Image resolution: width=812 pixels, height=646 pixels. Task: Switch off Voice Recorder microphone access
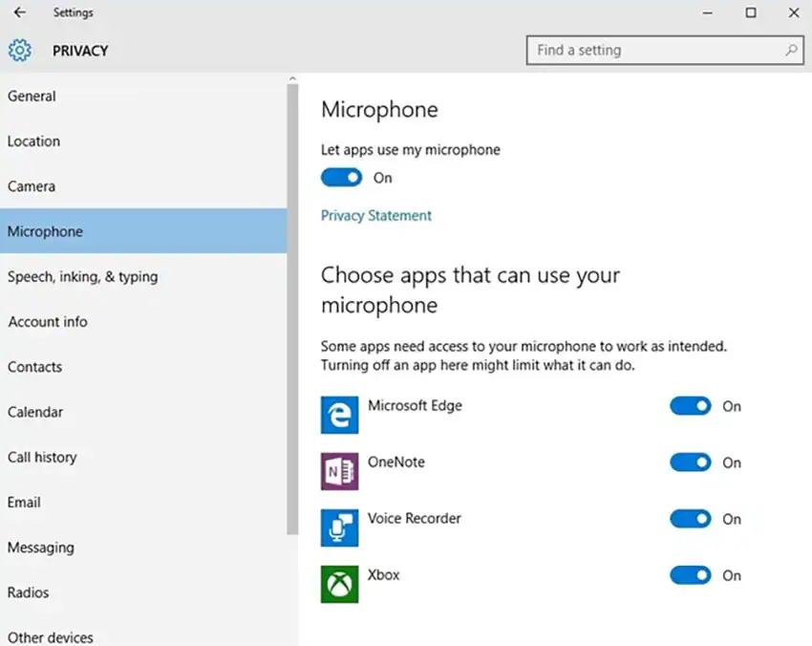(x=691, y=519)
